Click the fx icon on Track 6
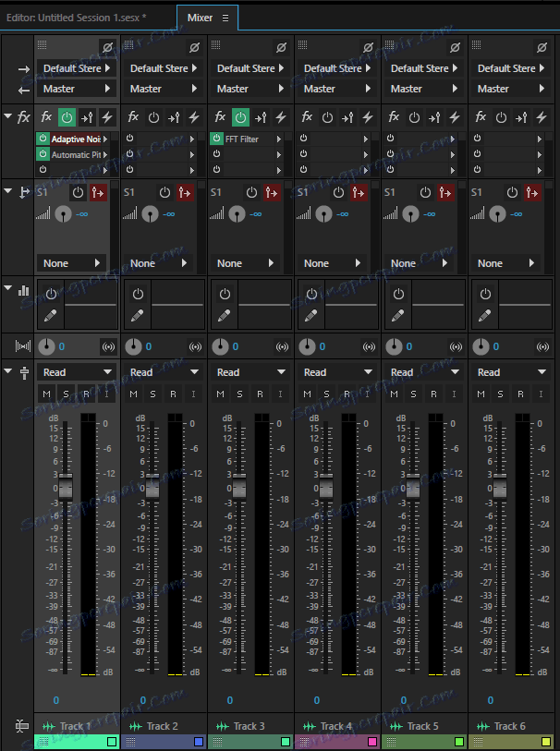Image resolution: width=560 pixels, height=751 pixels. (481, 117)
